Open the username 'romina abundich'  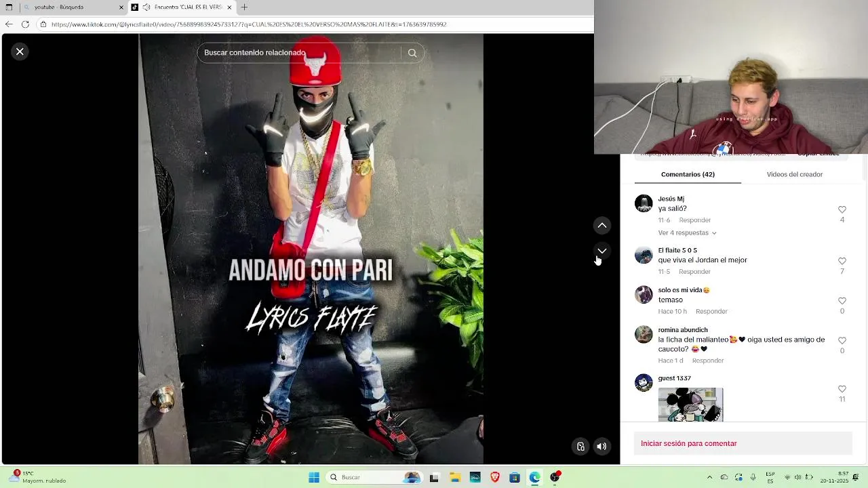(x=682, y=330)
